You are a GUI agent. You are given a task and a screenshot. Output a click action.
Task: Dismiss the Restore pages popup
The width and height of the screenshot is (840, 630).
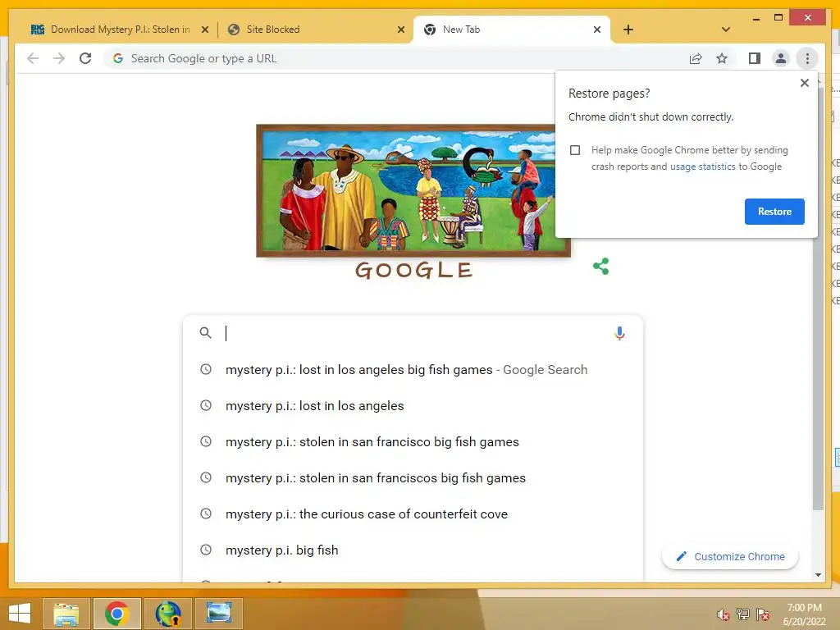click(x=804, y=83)
